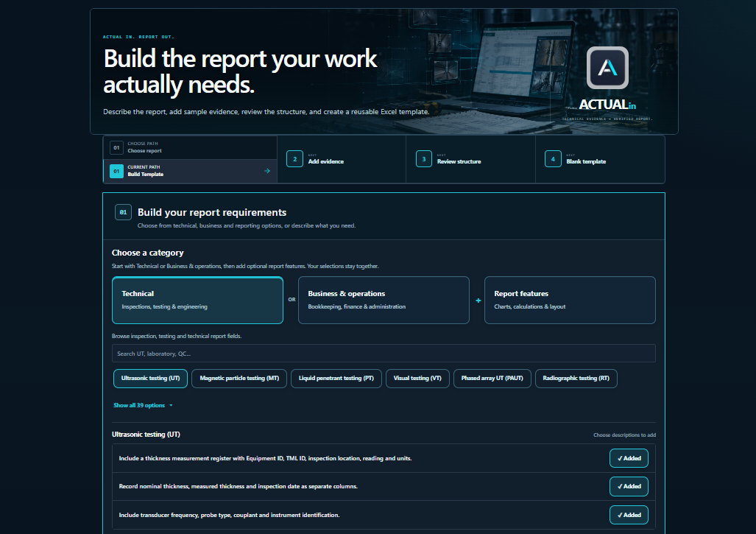Open the Report features category card
The image size is (756, 534).
point(570,300)
